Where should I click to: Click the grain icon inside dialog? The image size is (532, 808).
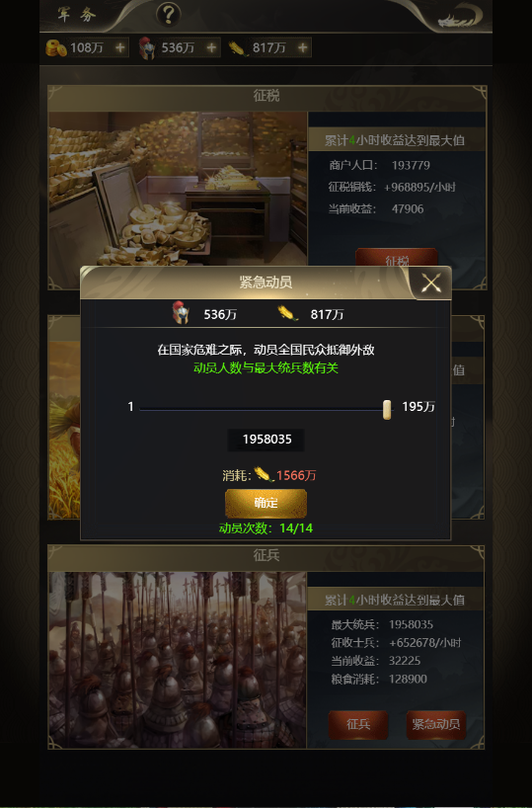tap(288, 313)
